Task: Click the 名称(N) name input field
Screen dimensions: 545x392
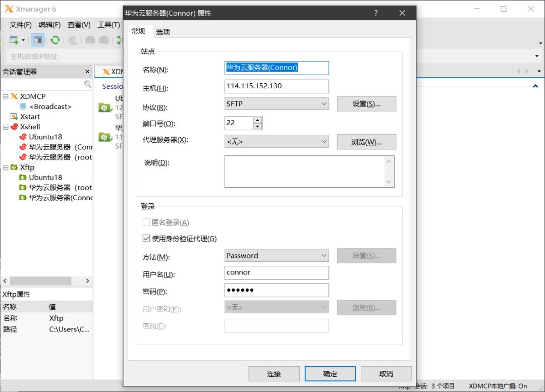Action: [277, 68]
